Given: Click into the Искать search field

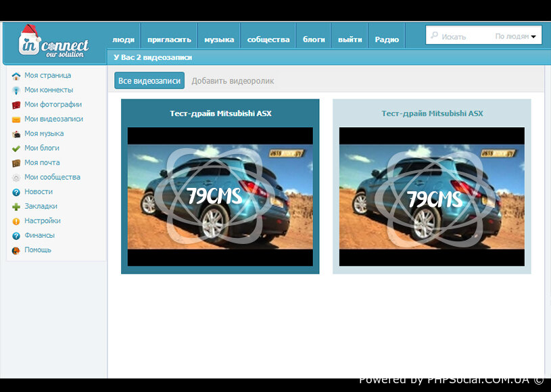Looking at the screenshot, I should (x=465, y=36).
